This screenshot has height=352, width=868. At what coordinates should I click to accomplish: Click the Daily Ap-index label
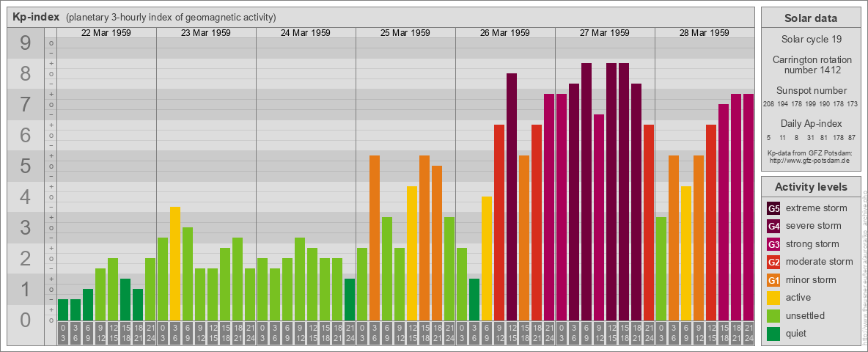(x=811, y=123)
